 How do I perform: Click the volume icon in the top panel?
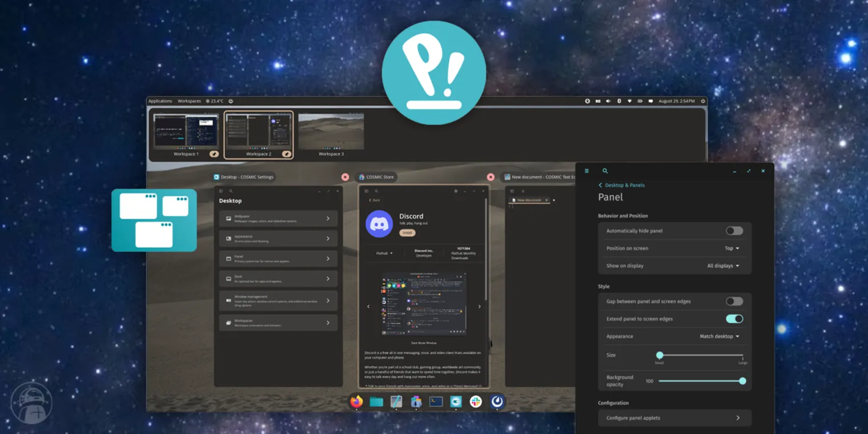[608, 101]
